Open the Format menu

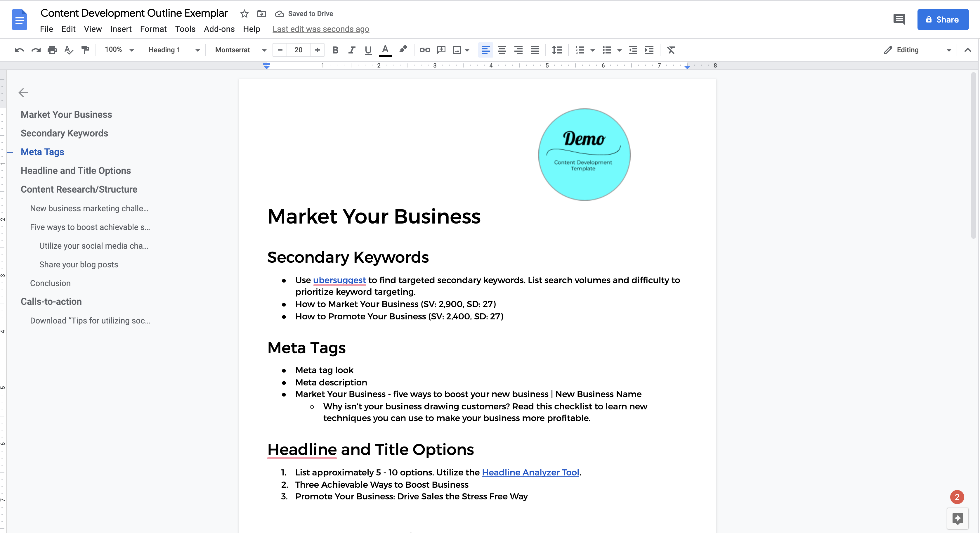click(x=153, y=29)
